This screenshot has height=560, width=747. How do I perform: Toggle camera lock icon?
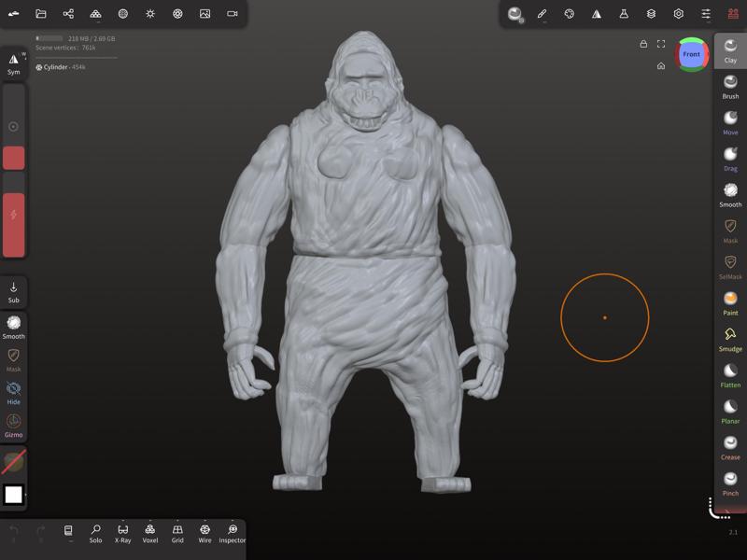(x=643, y=44)
